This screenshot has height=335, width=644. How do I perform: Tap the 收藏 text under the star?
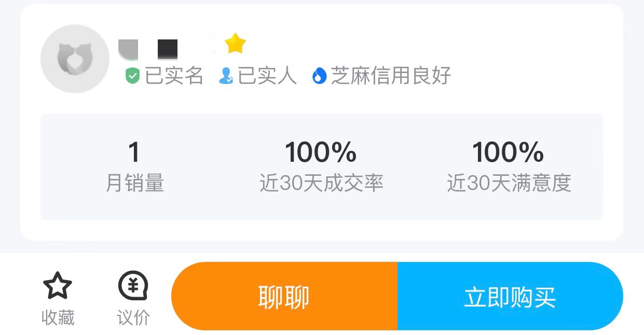tap(58, 317)
